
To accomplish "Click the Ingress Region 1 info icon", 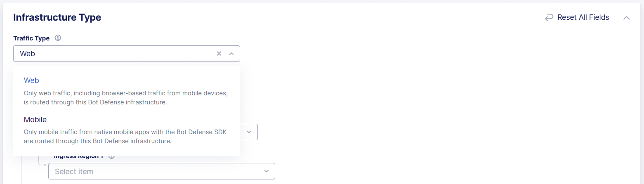I will pos(111,157).
